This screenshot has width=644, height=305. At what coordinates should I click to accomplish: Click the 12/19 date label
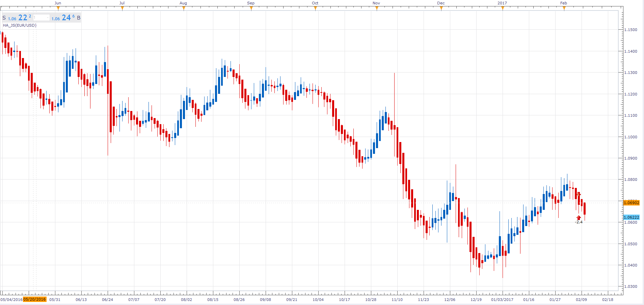pos(476,300)
